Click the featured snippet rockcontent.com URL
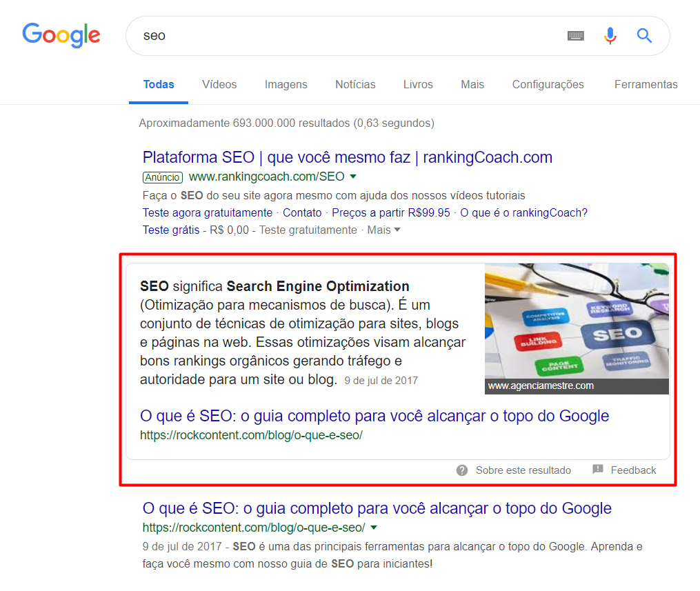 click(251, 435)
